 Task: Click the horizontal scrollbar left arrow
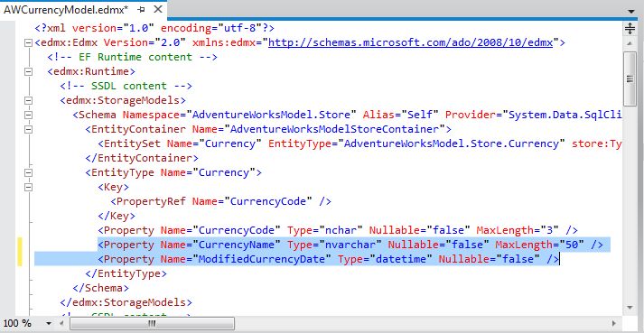61,324
